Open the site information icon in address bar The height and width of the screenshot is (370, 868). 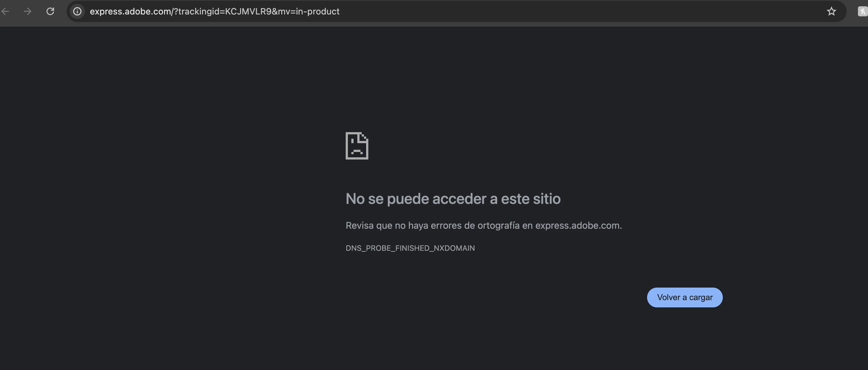(x=77, y=11)
